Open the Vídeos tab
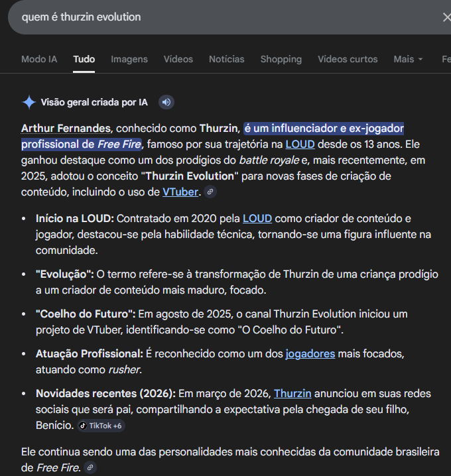451x476 pixels. click(x=178, y=59)
